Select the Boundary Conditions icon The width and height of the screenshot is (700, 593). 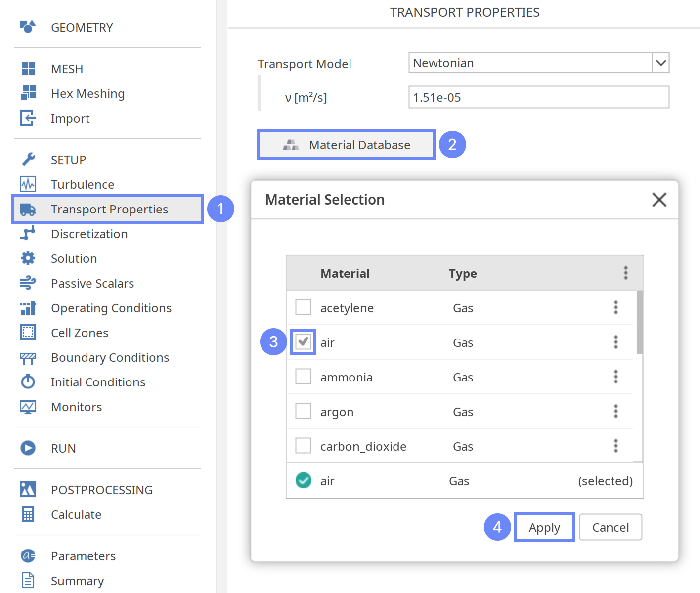click(28, 357)
